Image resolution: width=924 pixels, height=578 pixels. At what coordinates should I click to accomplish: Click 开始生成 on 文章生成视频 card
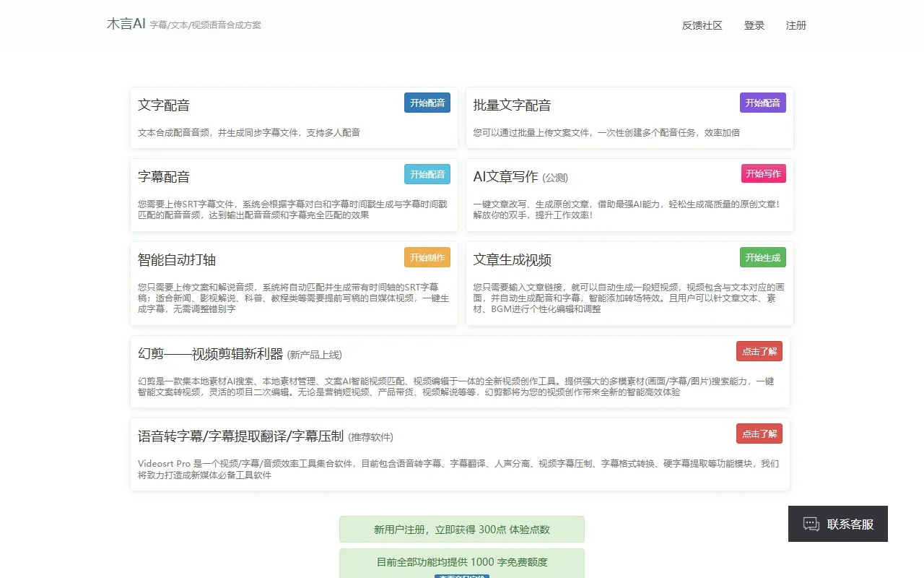[762, 257]
